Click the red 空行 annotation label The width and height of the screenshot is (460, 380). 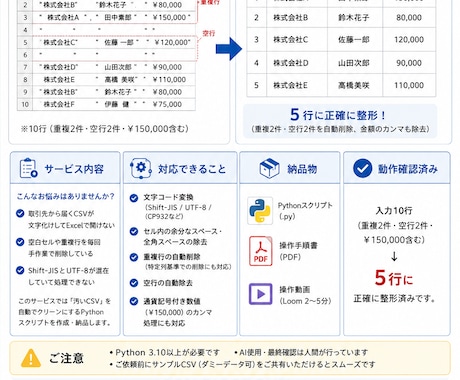209,33
